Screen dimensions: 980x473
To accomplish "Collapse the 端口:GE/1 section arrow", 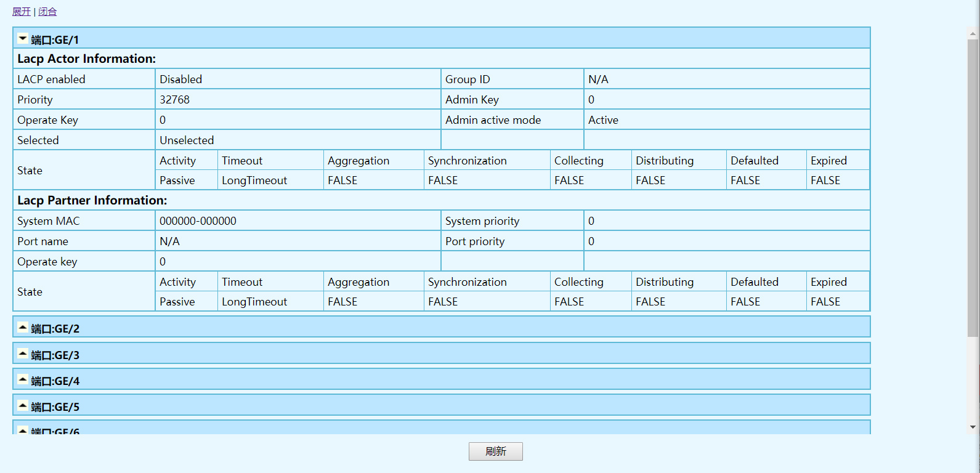I will pyautogui.click(x=23, y=39).
